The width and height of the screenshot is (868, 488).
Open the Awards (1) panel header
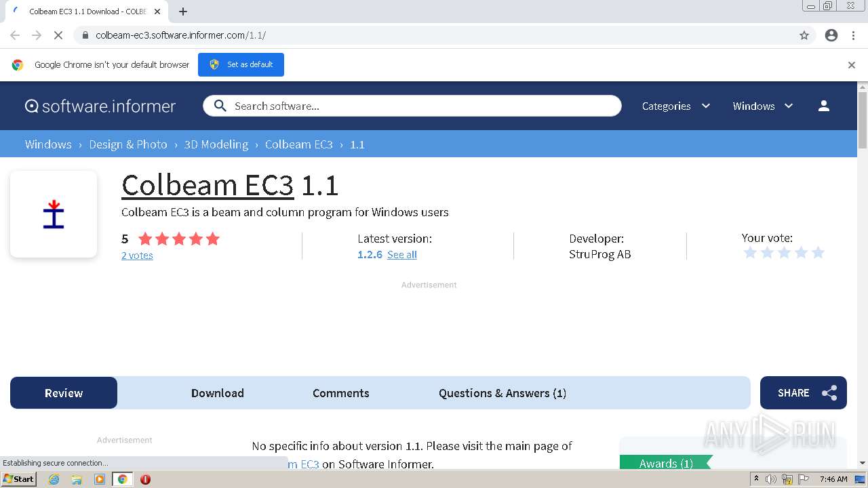666,464
